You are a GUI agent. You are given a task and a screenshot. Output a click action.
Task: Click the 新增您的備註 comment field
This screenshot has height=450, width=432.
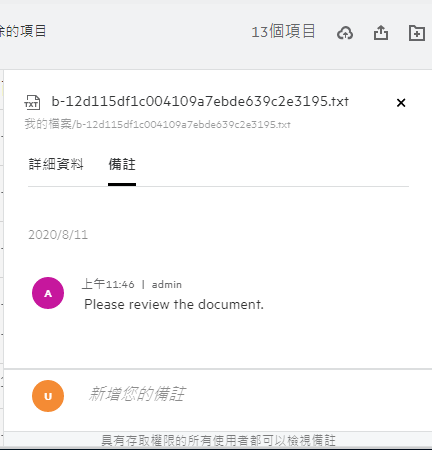[247, 394]
